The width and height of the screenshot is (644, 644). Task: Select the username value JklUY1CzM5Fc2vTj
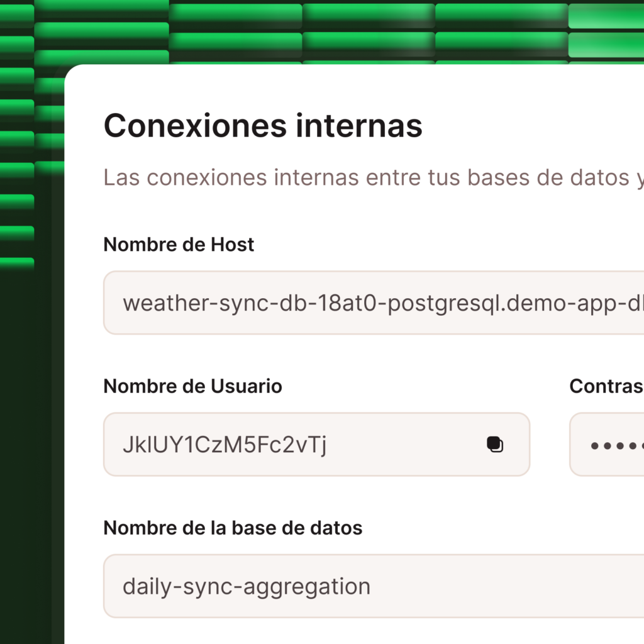tap(225, 444)
